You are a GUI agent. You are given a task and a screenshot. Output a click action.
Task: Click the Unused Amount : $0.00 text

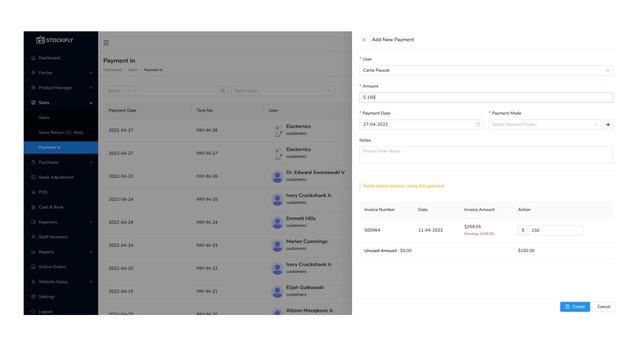pos(388,251)
